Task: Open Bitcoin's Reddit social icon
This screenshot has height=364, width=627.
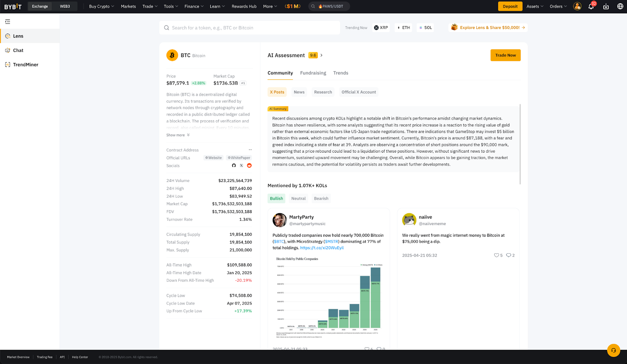Action: point(249,166)
